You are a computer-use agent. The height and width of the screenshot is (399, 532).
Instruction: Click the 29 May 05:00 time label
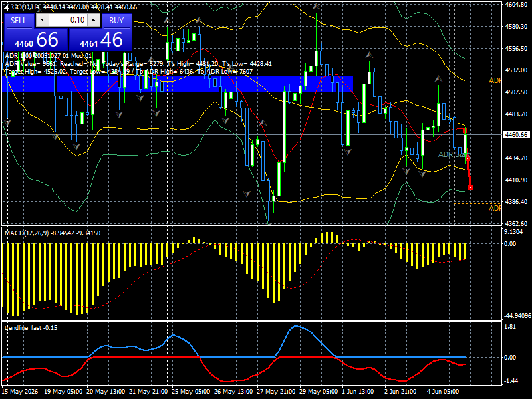pyautogui.click(x=319, y=392)
